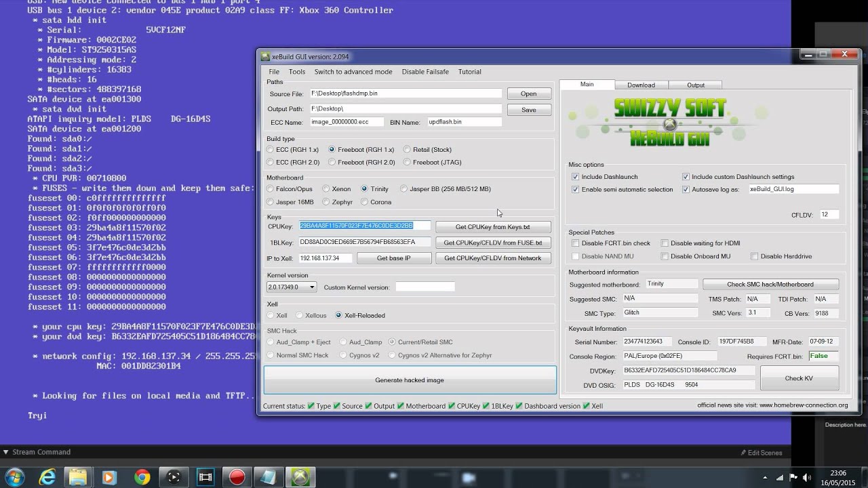
Task: Switch to the xeBuild GUI Xbox icon in the taskbar
Action: tap(299, 477)
